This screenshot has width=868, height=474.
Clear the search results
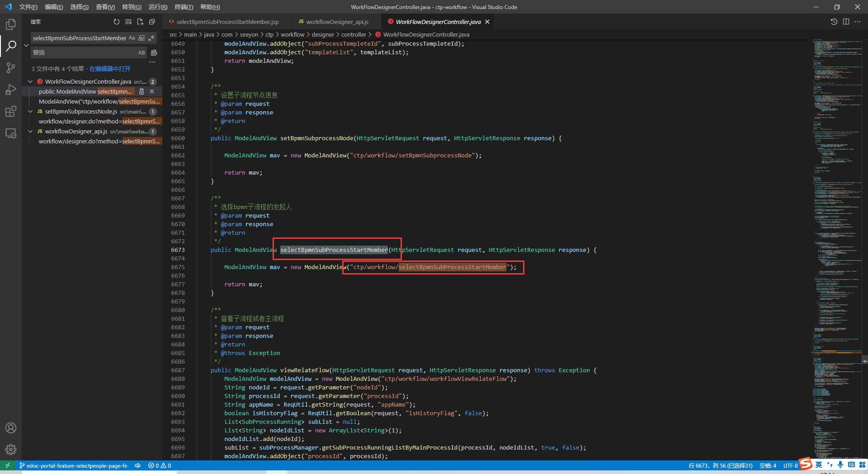(128, 22)
